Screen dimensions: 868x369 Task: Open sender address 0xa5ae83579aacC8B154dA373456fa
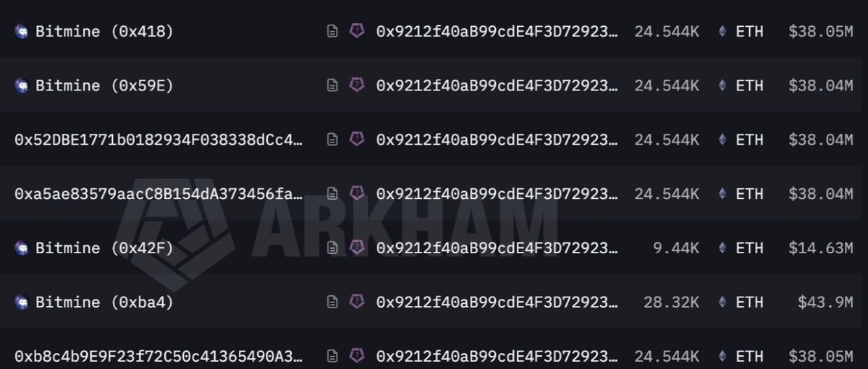(159, 194)
